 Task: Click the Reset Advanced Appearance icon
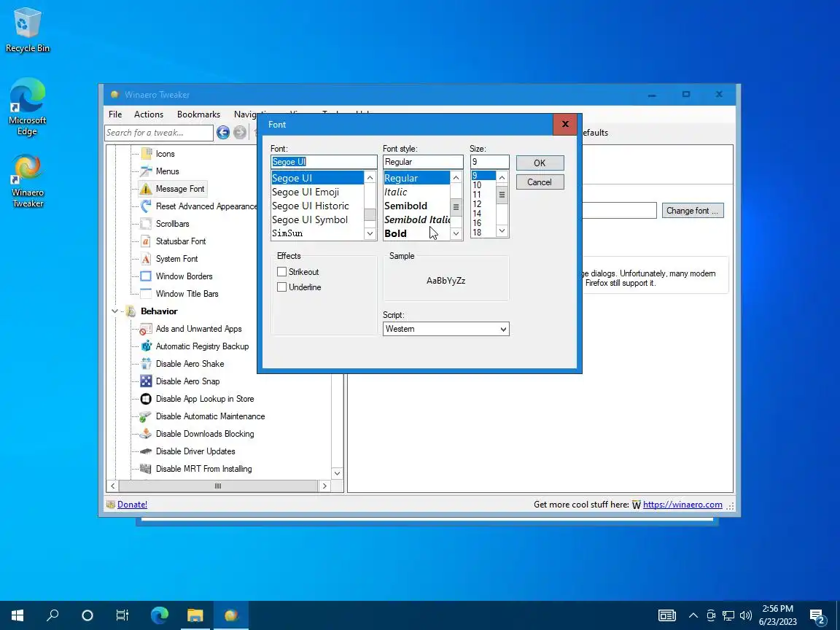(146, 206)
